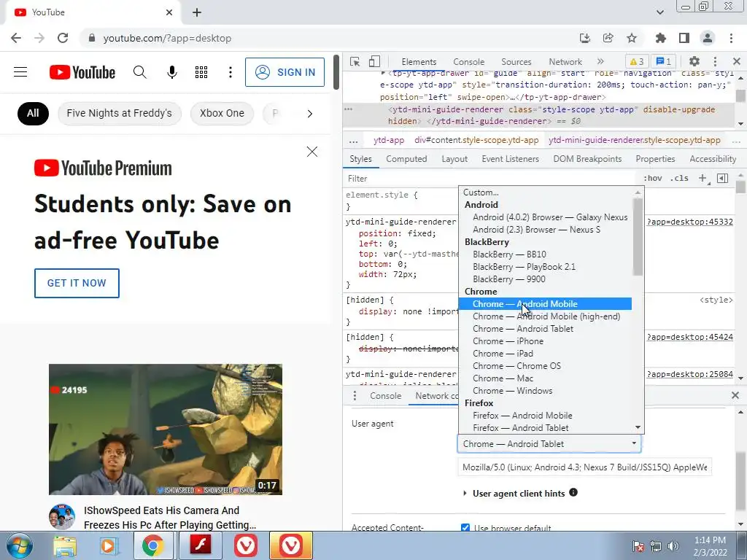Viewport: 747px width, 560px height.
Task: Open Chrome profile avatar
Action: (708, 38)
